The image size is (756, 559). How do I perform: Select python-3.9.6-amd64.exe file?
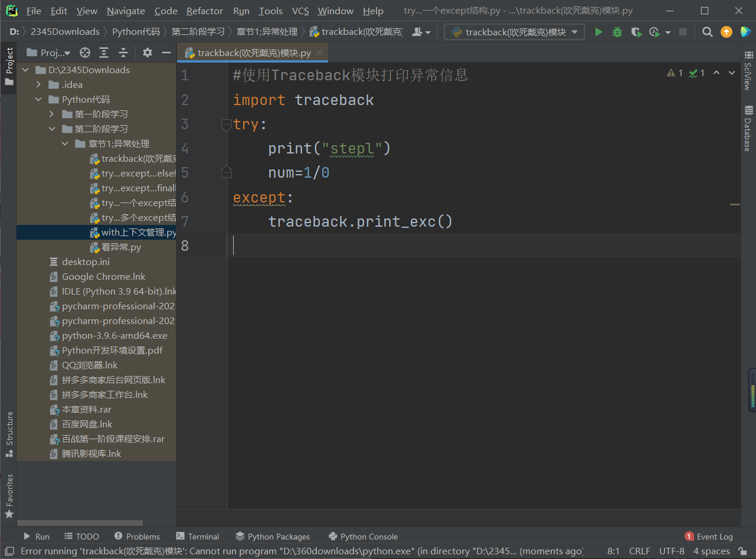[96, 335]
